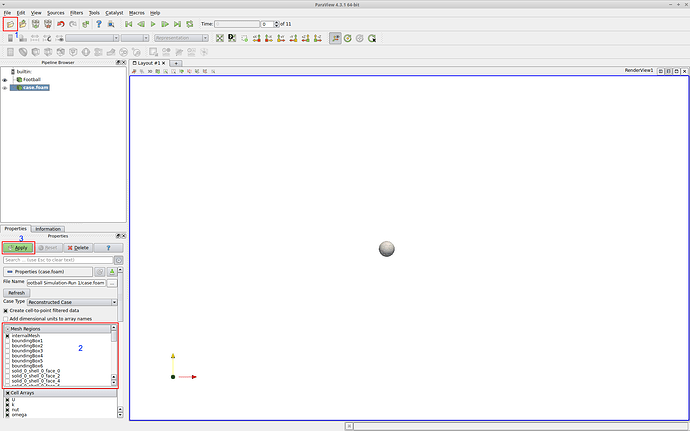690x431 pixels.
Task: Jump to the first frame
Action: click(x=128, y=24)
